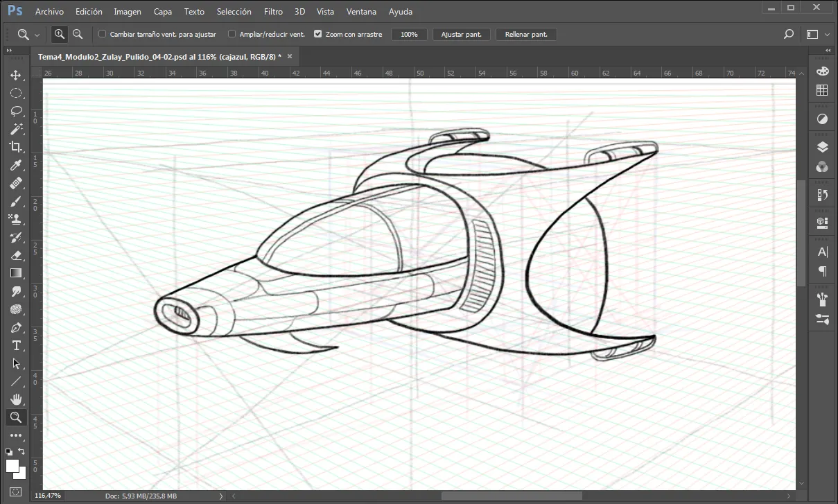Select the Crop tool
This screenshot has height=504, width=838.
point(15,147)
